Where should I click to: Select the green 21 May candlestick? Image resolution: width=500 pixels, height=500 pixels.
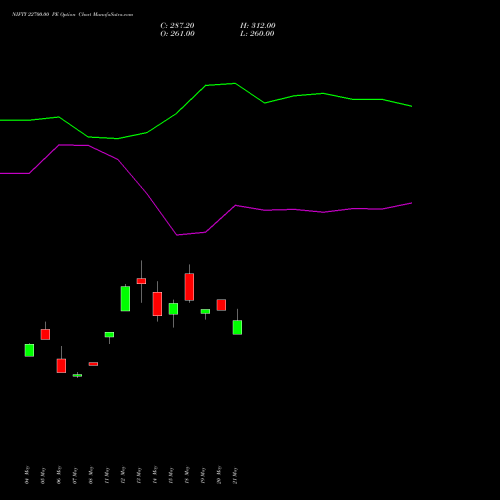point(237,327)
